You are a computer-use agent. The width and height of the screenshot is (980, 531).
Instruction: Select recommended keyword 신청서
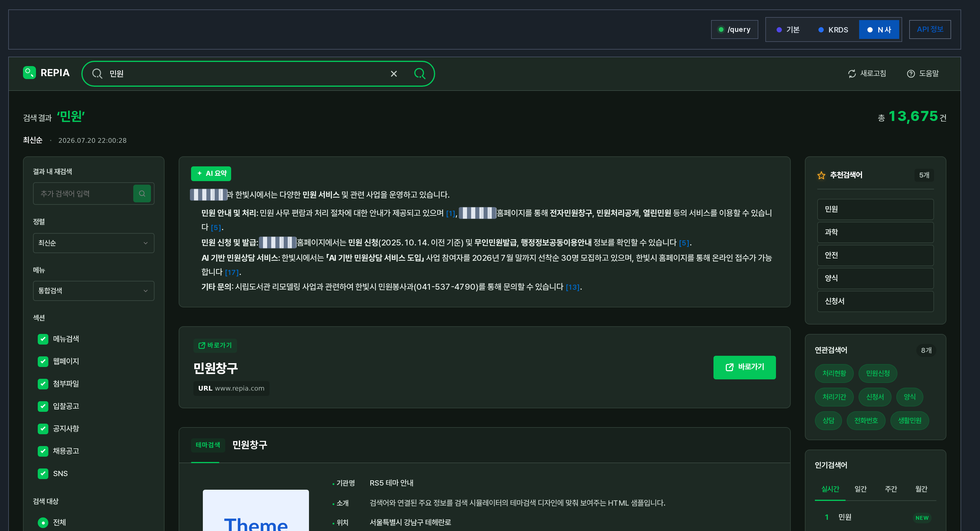click(875, 301)
